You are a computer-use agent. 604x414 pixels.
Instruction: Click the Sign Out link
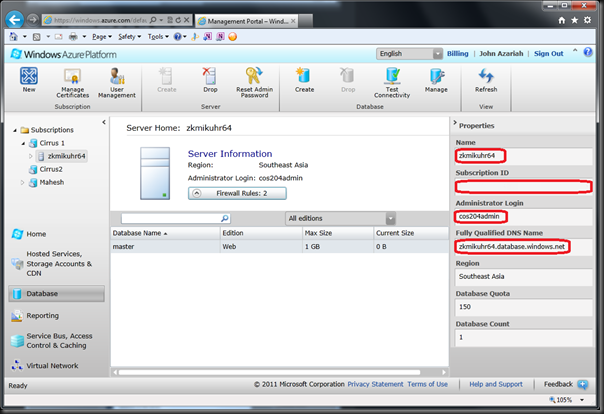coord(549,54)
